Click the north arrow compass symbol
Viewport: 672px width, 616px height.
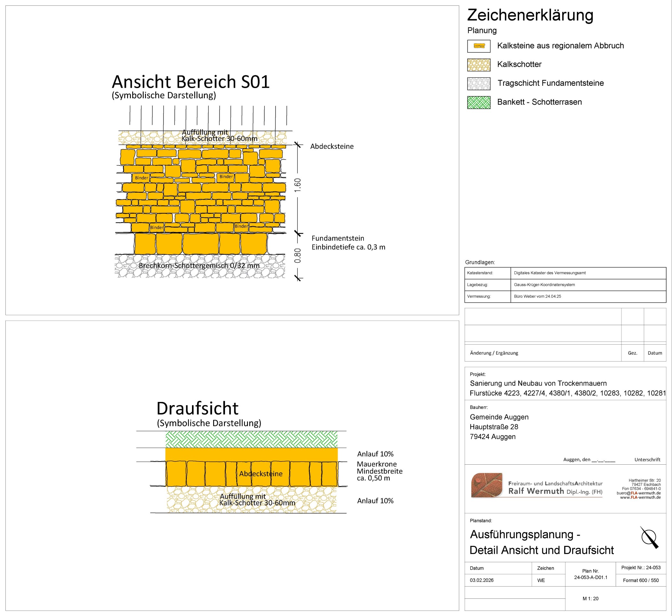649,538
